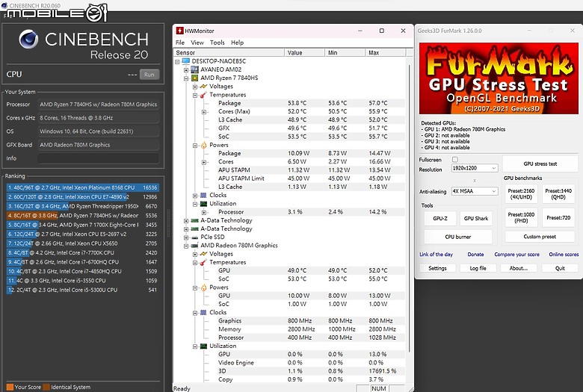The width and height of the screenshot is (583, 392).
Task: Expand Clocks node under Ryzen 7 7840HS
Action: point(195,196)
